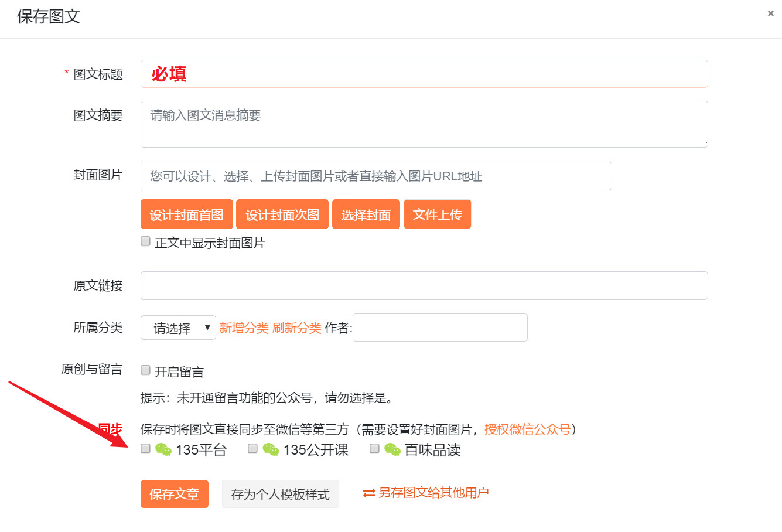Check the 百味品读 sync checkbox
This screenshot has width=782, height=532.
(x=374, y=449)
